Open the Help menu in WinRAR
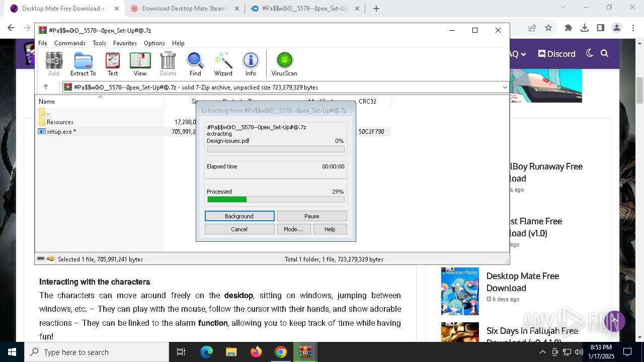 pyautogui.click(x=178, y=43)
